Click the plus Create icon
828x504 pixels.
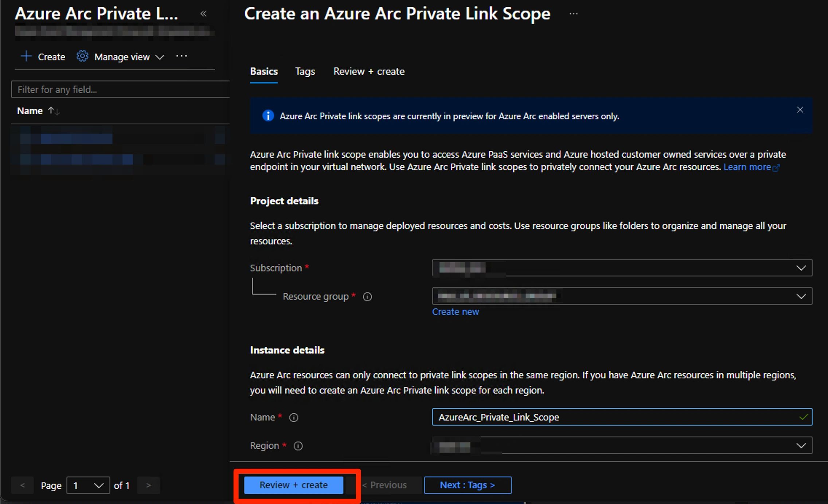coord(26,56)
